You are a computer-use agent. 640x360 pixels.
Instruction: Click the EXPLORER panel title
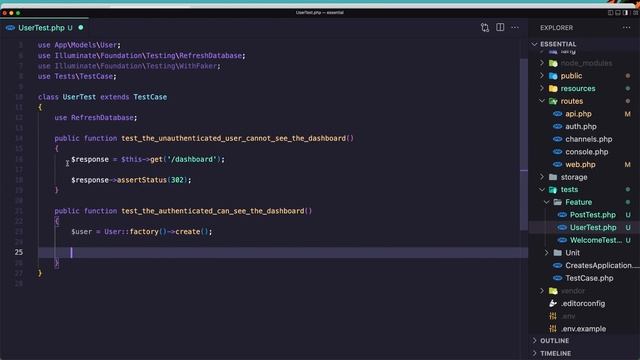(557, 28)
